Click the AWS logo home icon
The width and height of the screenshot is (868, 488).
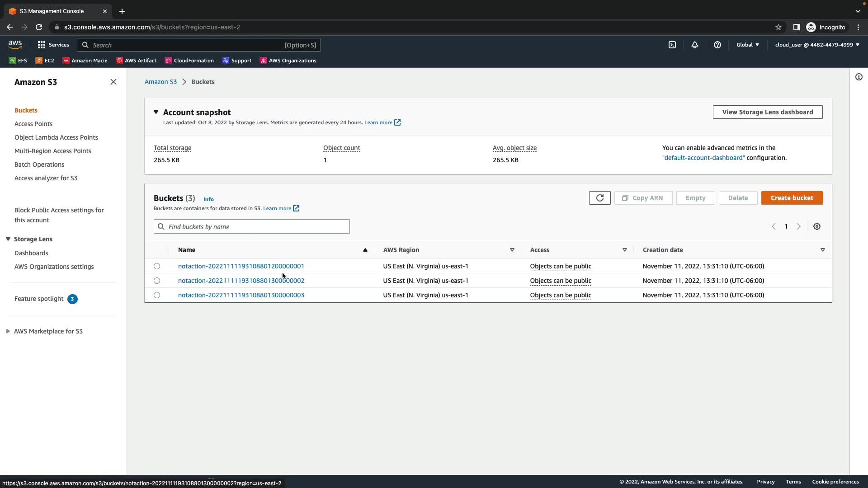[15, 44]
